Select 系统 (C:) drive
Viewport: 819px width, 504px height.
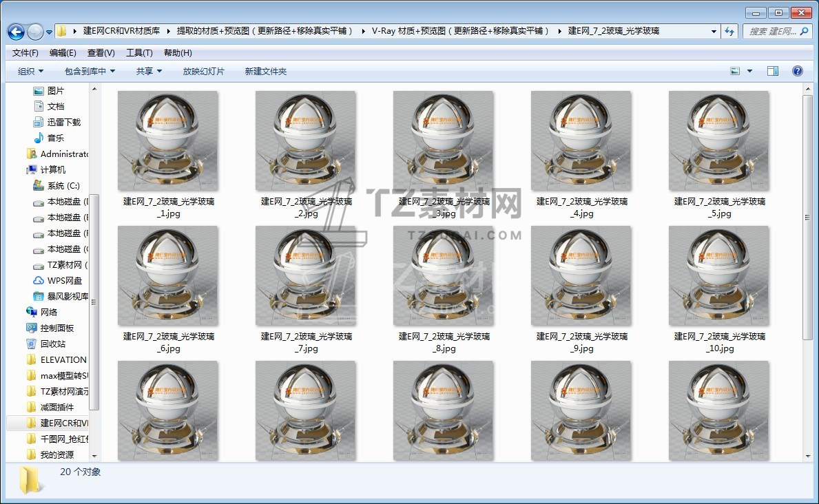(x=63, y=186)
